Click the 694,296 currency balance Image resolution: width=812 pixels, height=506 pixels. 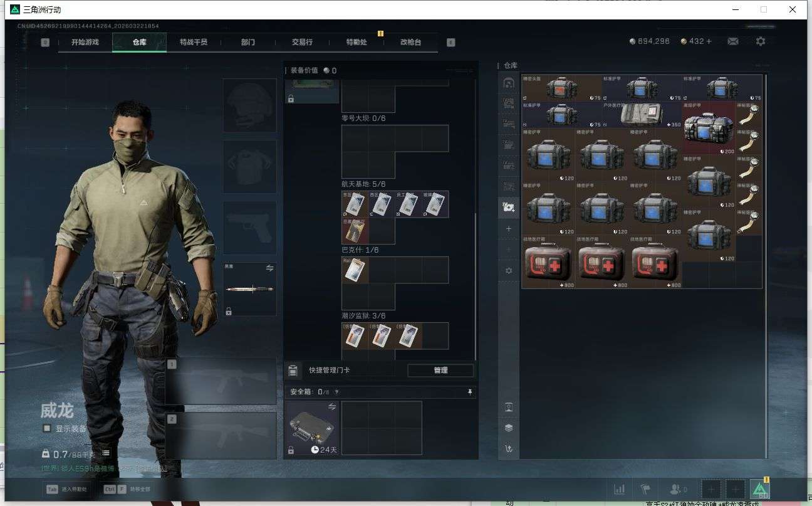coord(650,41)
